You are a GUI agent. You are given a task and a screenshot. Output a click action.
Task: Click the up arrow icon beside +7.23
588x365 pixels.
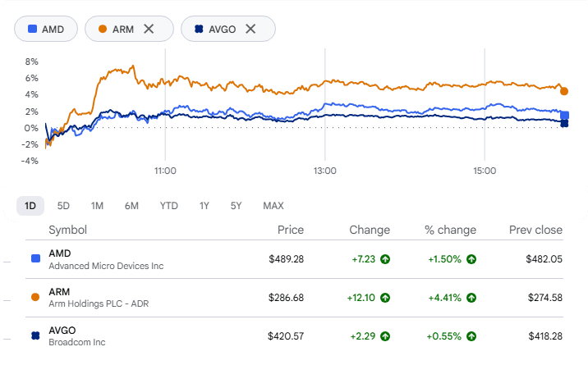pos(385,259)
